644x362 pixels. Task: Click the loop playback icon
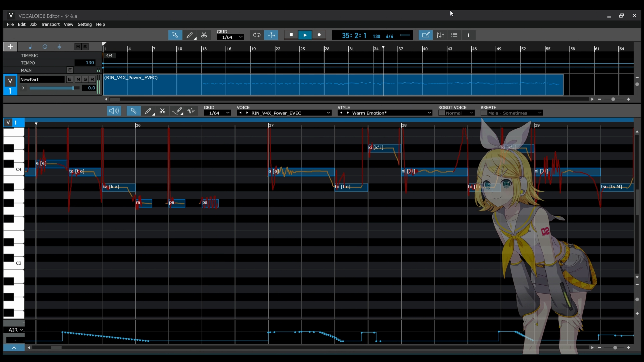pyautogui.click(x=257, y=35)
